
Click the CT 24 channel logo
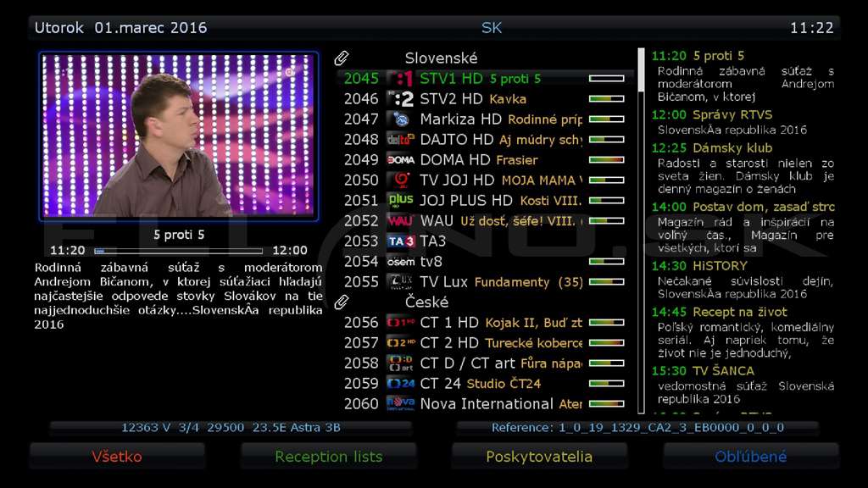click(401, 384)
